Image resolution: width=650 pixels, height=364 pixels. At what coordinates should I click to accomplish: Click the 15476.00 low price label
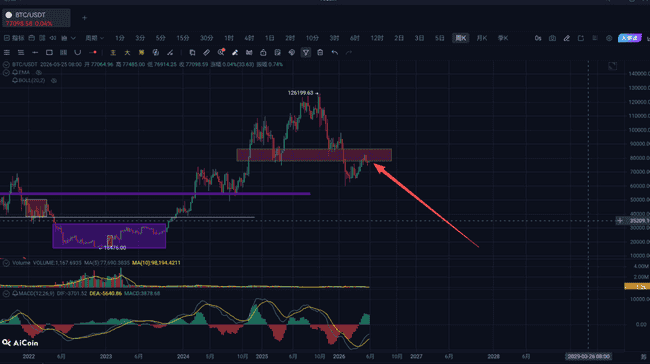[115, 248]
